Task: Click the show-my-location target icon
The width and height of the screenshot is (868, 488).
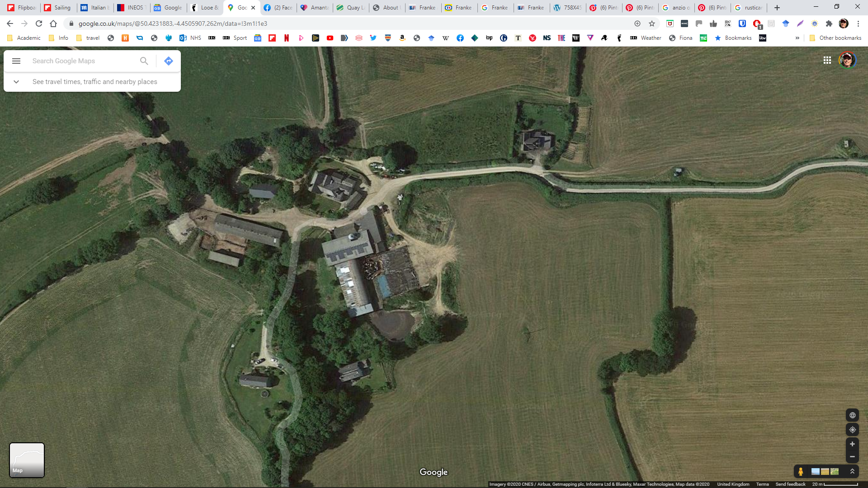Action: click(852, 430)
